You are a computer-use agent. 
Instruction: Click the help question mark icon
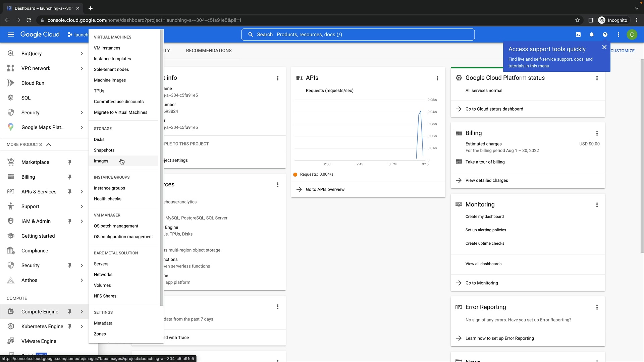click(x=605, y=35)
